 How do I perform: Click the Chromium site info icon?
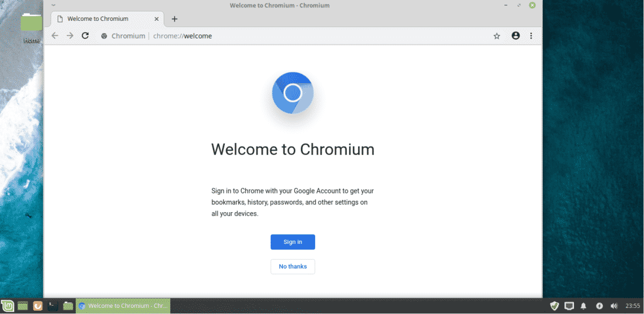pyautogui.click(x=105, y=36)
